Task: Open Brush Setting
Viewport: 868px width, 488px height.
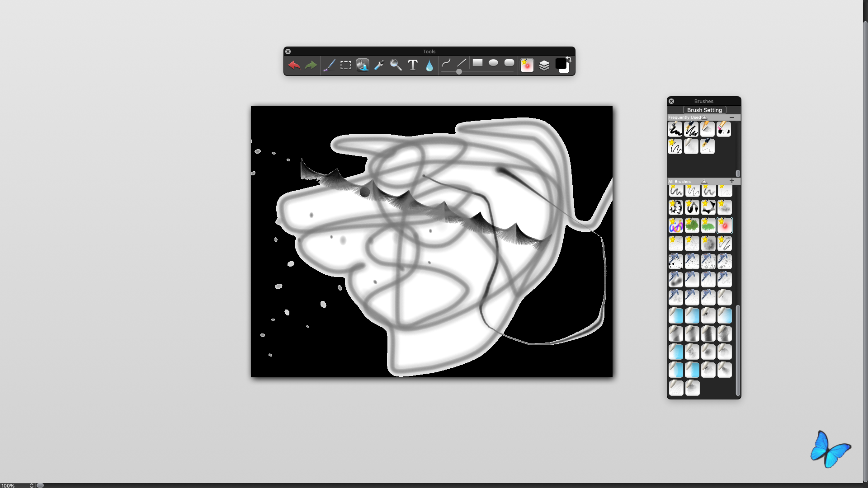Action: (704, 110)
